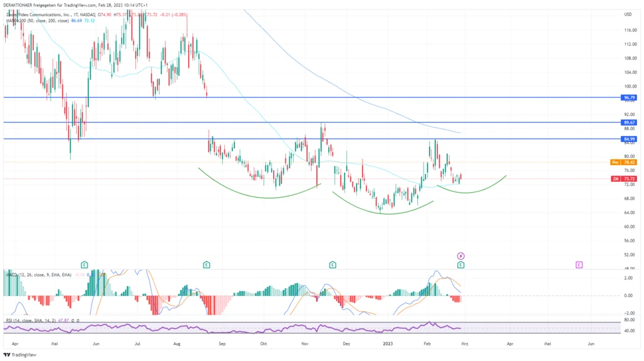
Task: Click the ZM 73.72 last price label
Action: coord(623,179)
